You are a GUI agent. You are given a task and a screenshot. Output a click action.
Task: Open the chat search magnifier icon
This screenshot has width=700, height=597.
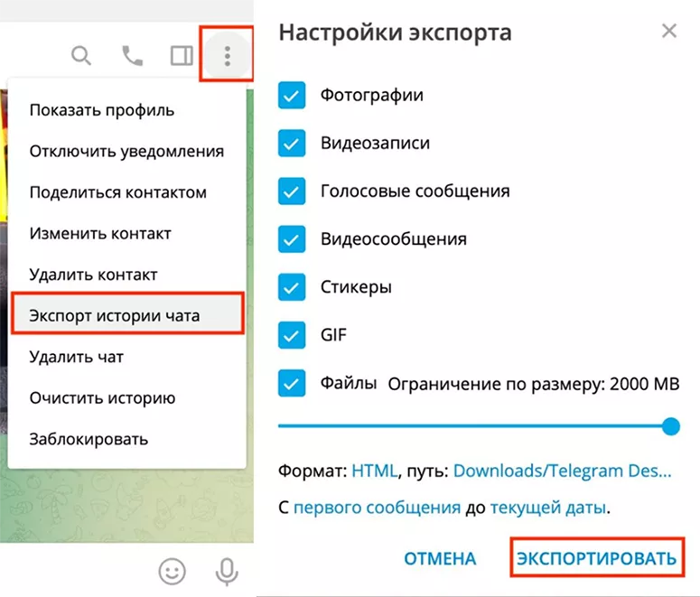tap(81, 56)
